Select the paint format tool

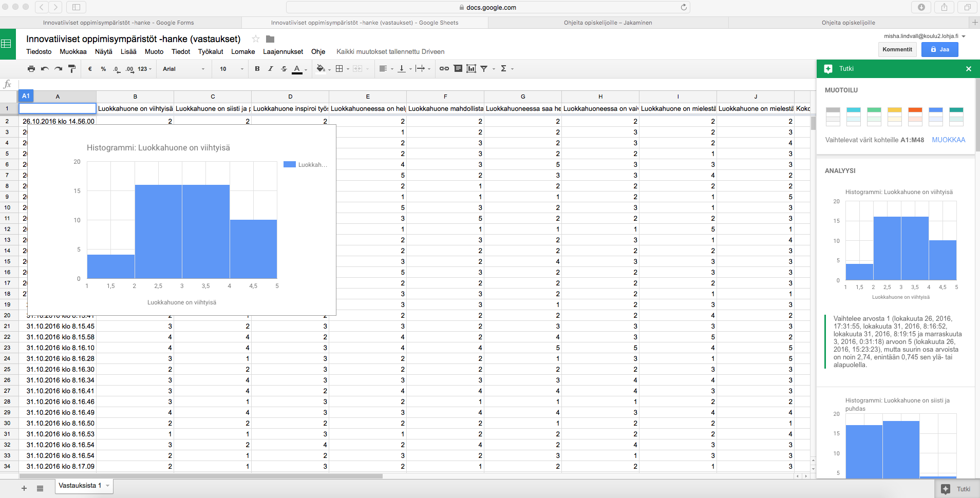tap(72, 69)
